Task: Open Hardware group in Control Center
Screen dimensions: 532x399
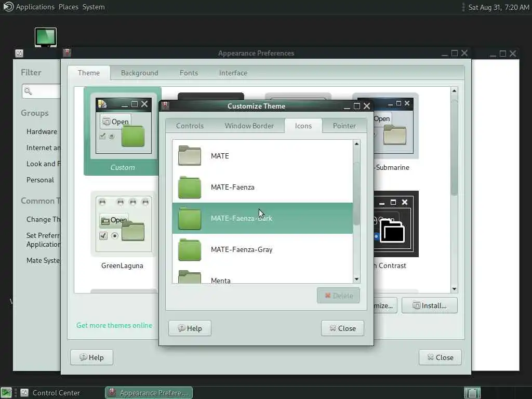Action: [x=42, y=131]
